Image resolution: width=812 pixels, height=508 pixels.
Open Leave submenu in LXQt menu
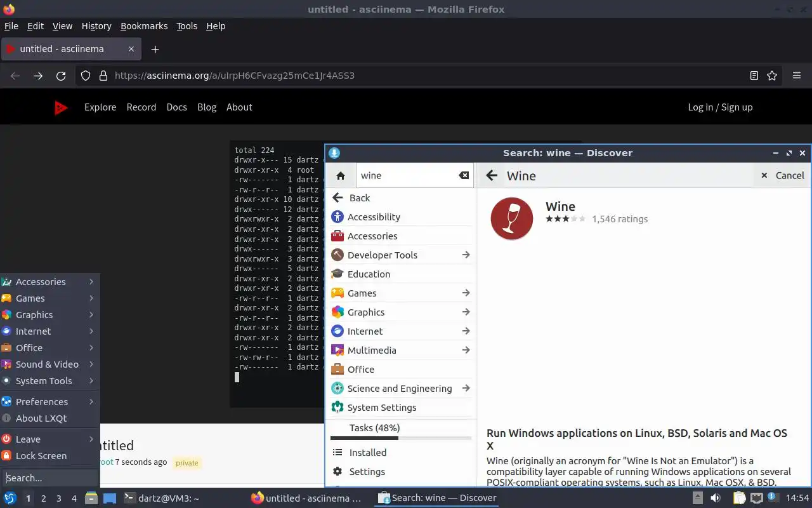(x=49, y=439)
